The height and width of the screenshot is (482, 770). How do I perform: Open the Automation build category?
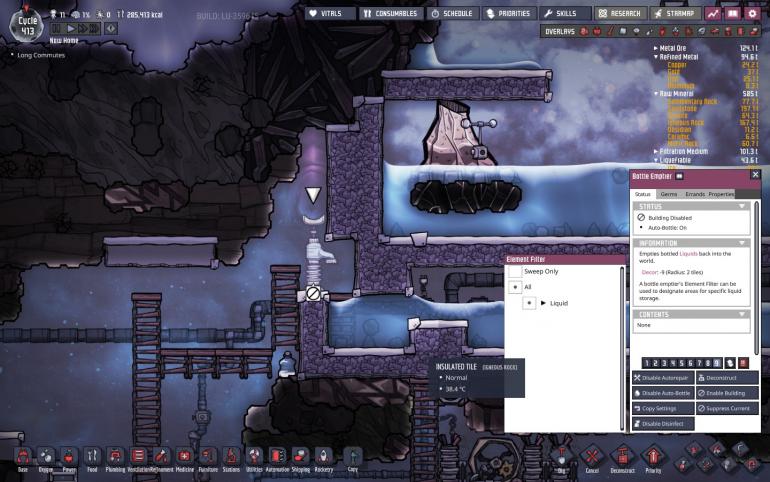click(277, 457)
